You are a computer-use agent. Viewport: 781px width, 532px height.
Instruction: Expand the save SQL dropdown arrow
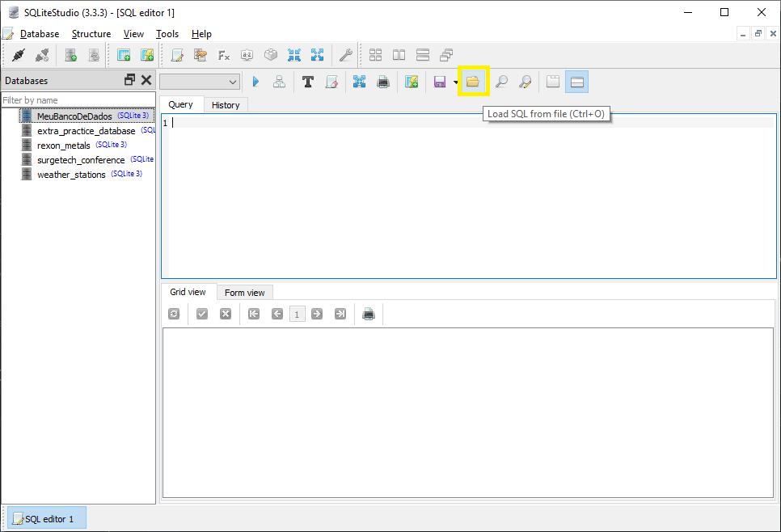455,82
